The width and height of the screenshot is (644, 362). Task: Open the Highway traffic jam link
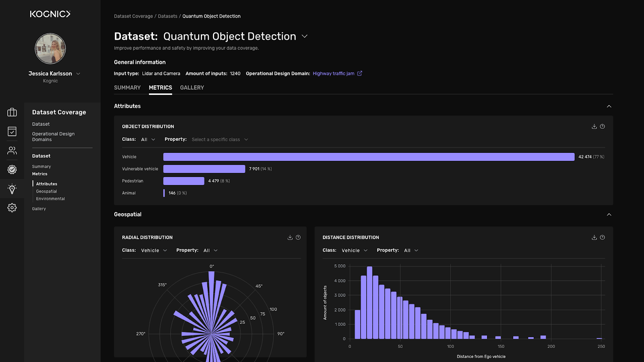[333, 74]
